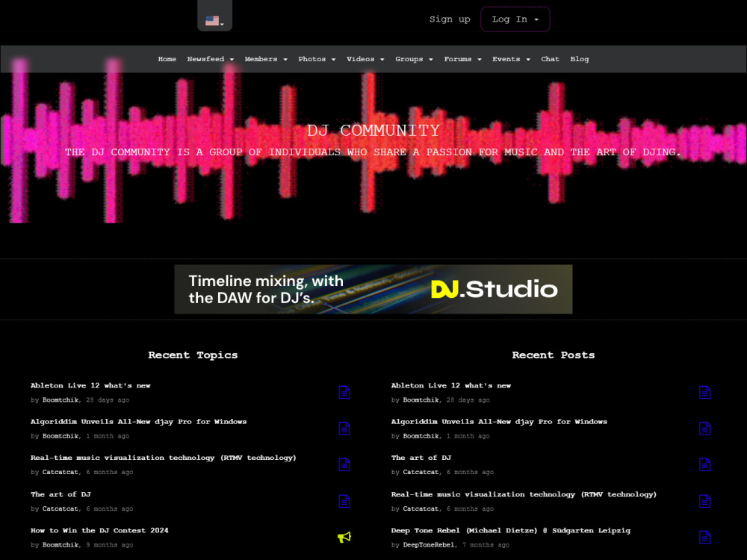The height and width of the screenshot is (560, 747).
Task: Click document icon for Algoriddim post in Recent Posts
Action: point(705,429)
